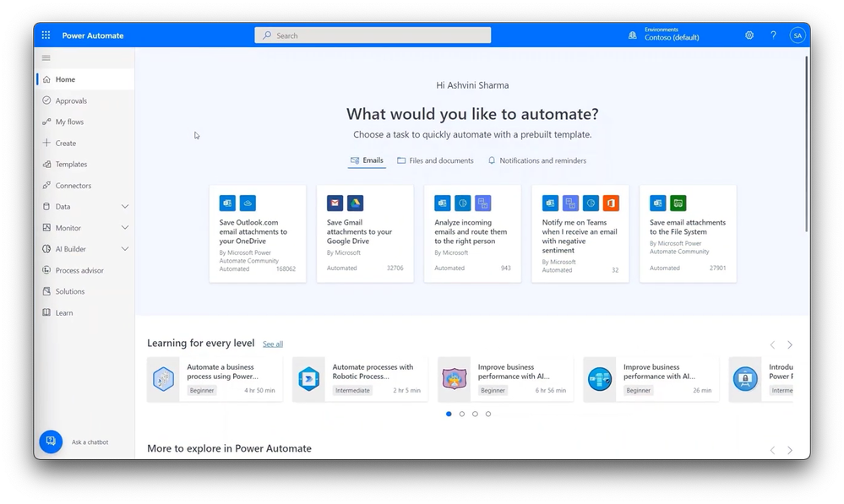Select the fourth carousel page dot
This screenshot has width=844, height=504.
pyautogui.click(x=488, y=414)
